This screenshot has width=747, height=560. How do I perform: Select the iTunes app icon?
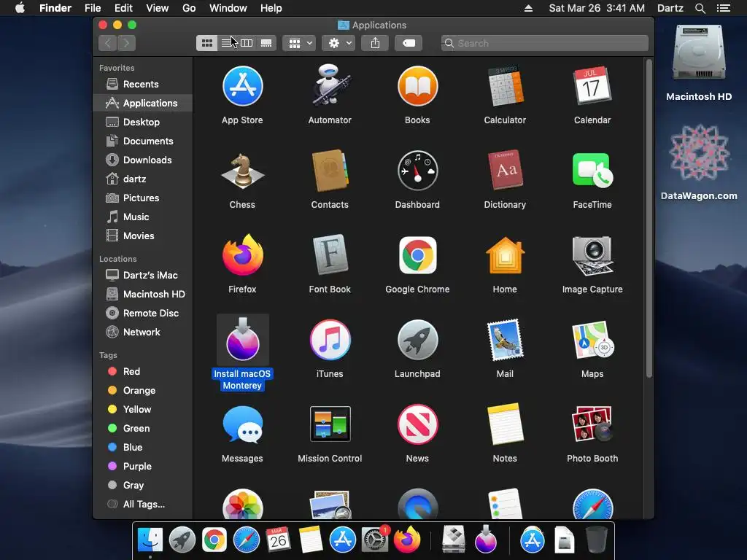(x=330, y=340)
